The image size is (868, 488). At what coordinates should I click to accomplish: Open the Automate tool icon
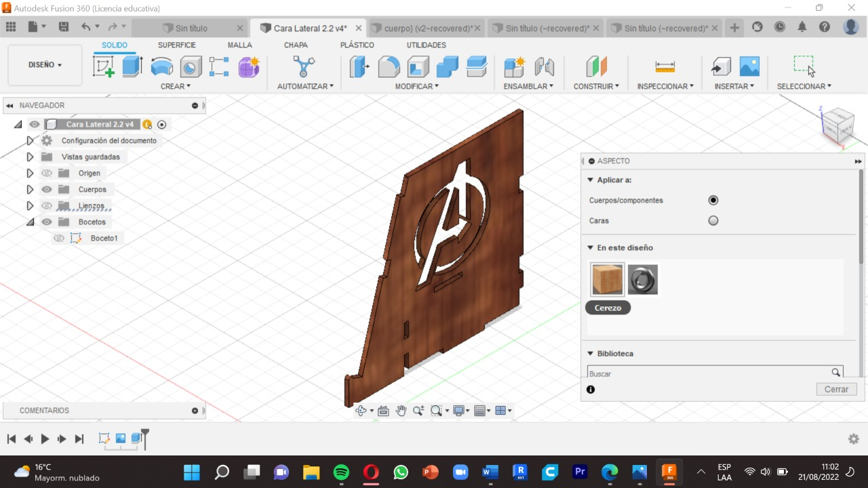(304, 66)
